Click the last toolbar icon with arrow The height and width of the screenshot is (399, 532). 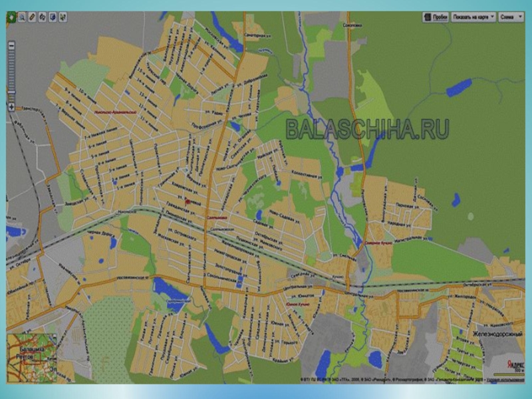tap(63, 17)
